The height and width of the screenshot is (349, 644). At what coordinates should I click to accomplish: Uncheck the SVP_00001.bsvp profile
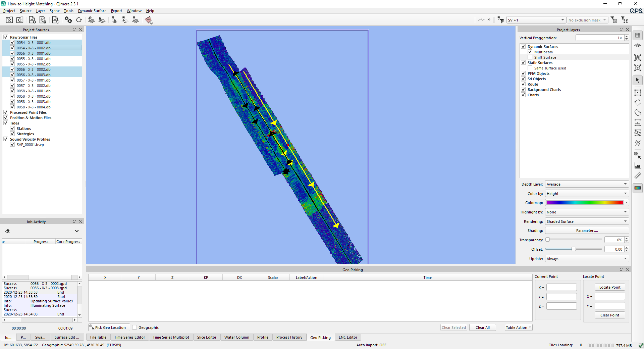12,145
